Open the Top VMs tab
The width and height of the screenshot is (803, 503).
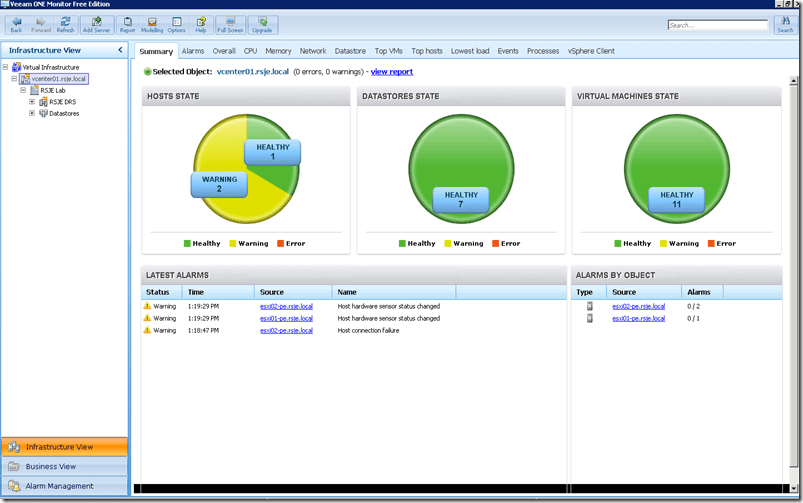coord(388,51)
